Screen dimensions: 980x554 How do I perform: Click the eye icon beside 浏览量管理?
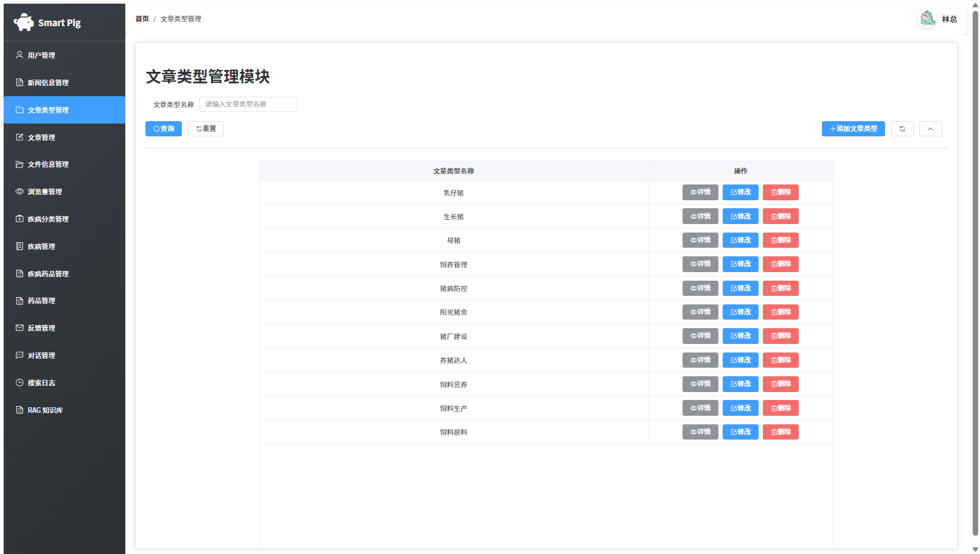[19, 191]
